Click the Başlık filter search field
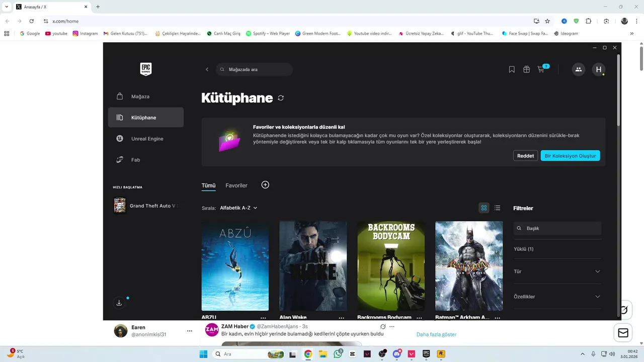 557,228
